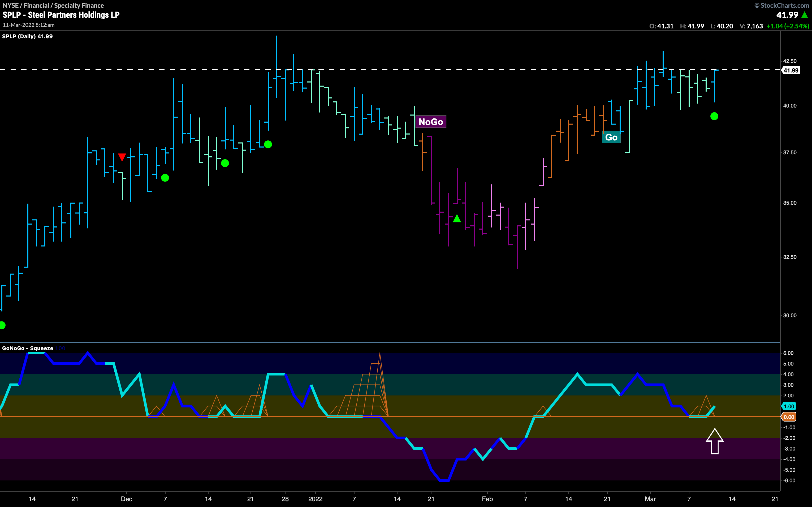This screenshot has height=507, width=812.
Task: Click the teal Go label
Action: click(611, 137)
